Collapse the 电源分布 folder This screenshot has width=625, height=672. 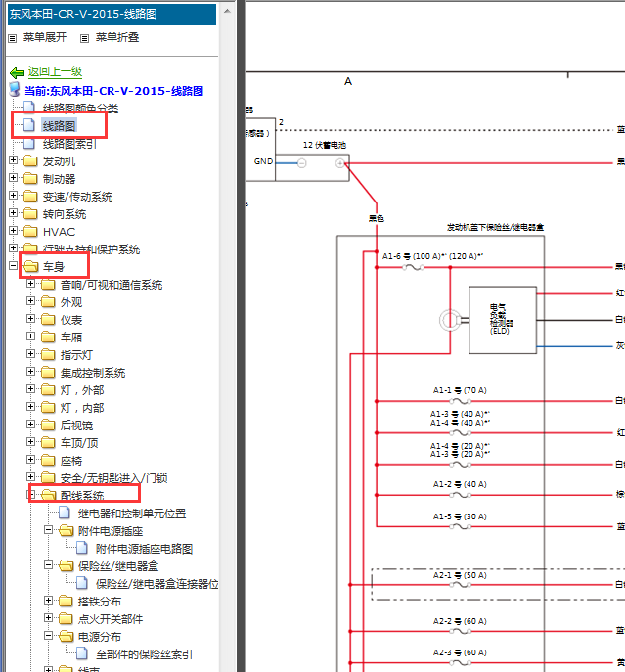49,635
